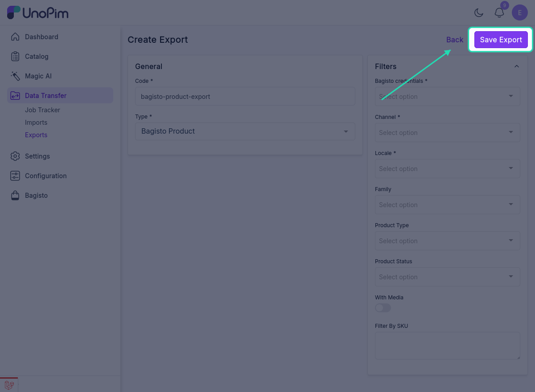Click the With Media label
This screenshot has width=535, height=392.
(389, 298)
